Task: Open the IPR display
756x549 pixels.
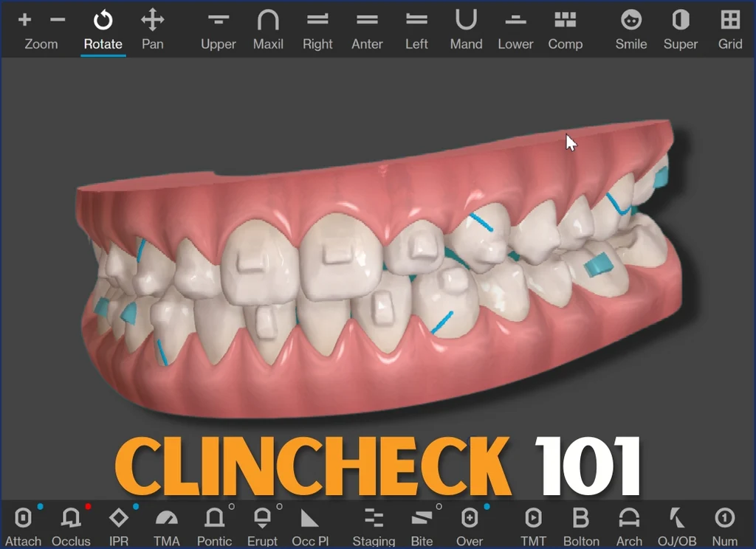Action: 119,524
